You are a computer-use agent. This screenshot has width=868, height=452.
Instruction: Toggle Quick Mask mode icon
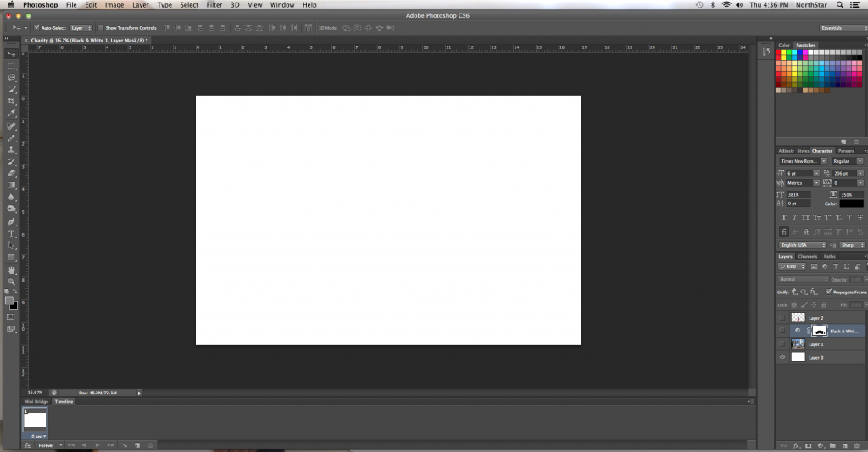pos(10,317)
